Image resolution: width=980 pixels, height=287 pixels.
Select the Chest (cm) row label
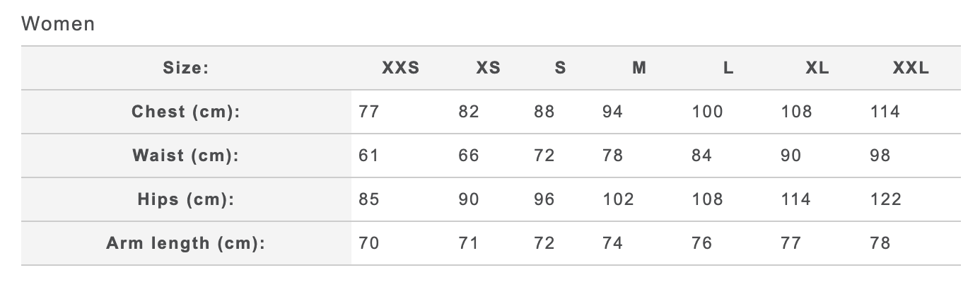(x=187, y=112)
